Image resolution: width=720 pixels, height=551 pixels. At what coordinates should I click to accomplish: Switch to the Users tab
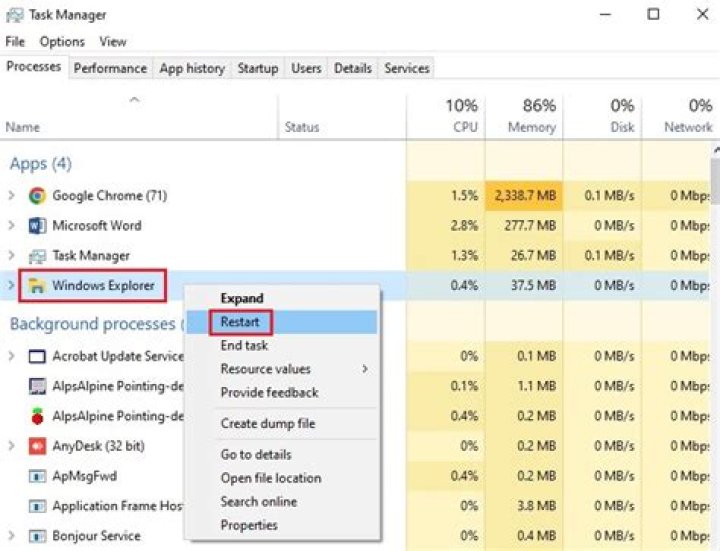pos(306,68)
